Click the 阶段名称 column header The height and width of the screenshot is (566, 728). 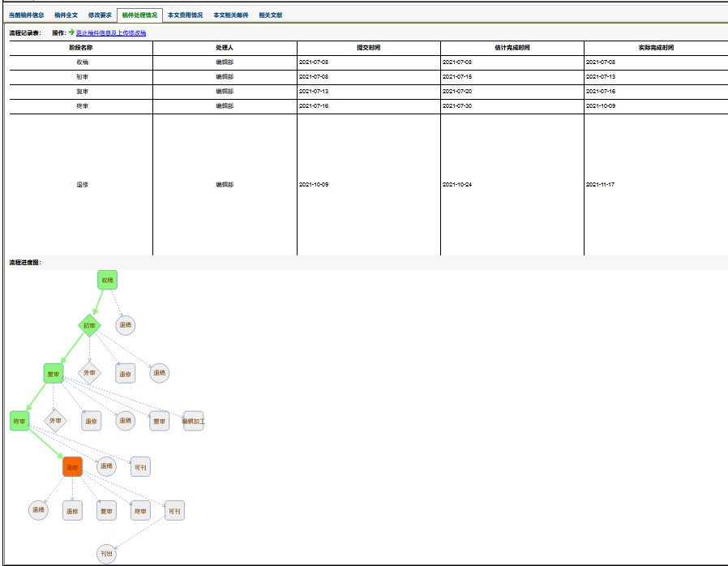pyautogui.click(x=81, y=48)
